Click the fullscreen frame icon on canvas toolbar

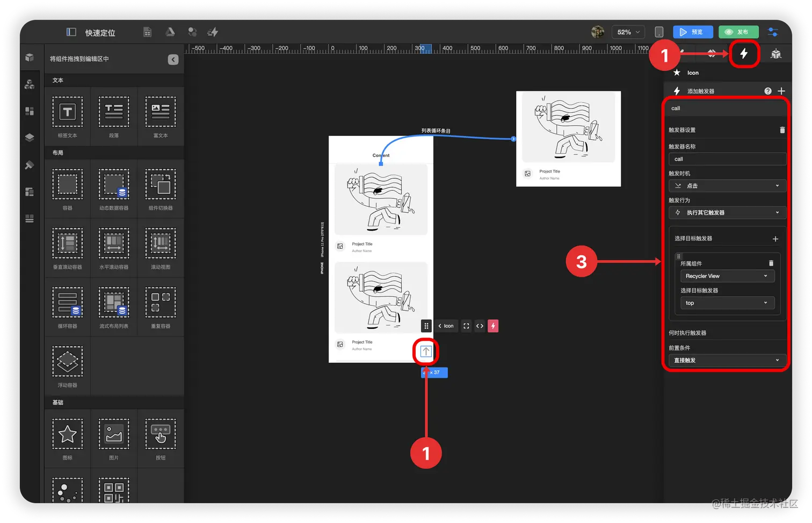(466, 326)
